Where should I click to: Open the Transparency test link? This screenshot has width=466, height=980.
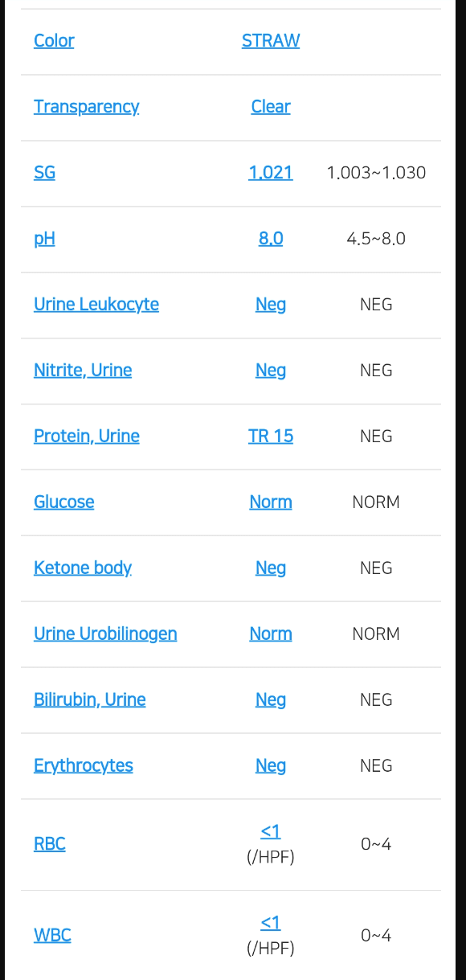click(x=86, y=107)
